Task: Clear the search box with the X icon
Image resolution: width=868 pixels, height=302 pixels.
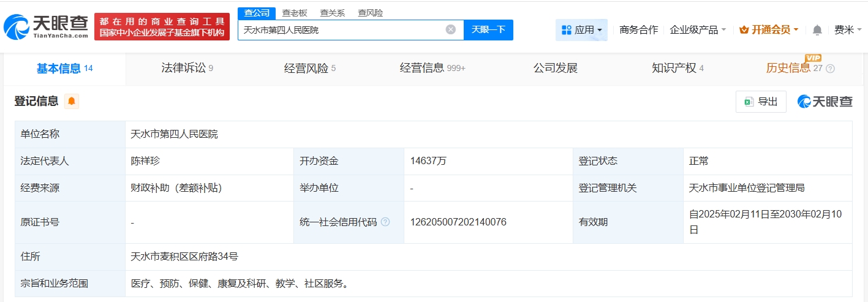Action: 451,29
